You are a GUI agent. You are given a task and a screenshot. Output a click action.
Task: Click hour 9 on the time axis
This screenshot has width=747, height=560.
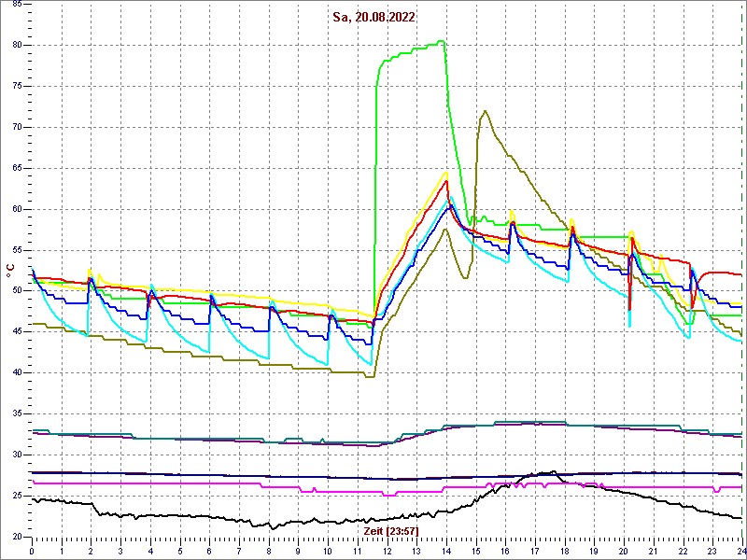click(298, 552)
